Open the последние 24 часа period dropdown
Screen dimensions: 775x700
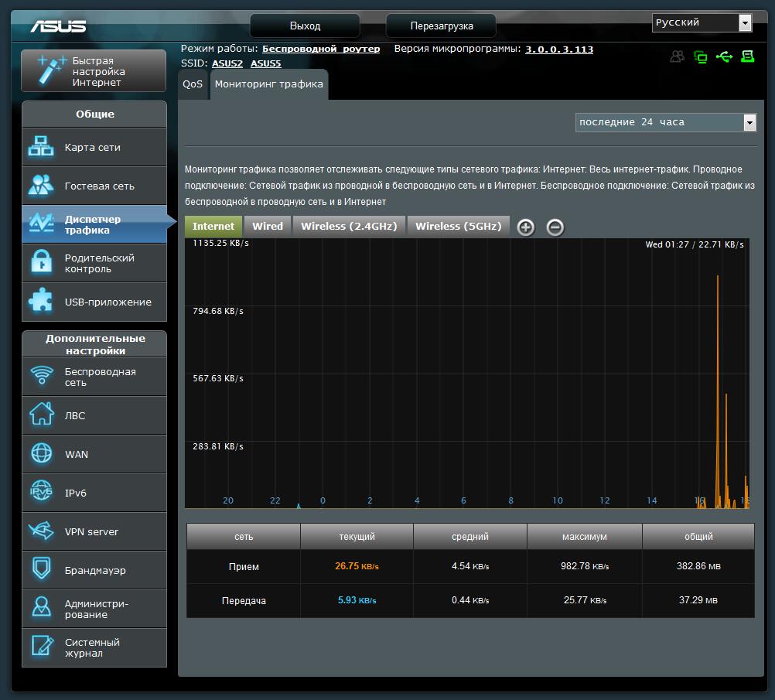(x=666, y=122)
